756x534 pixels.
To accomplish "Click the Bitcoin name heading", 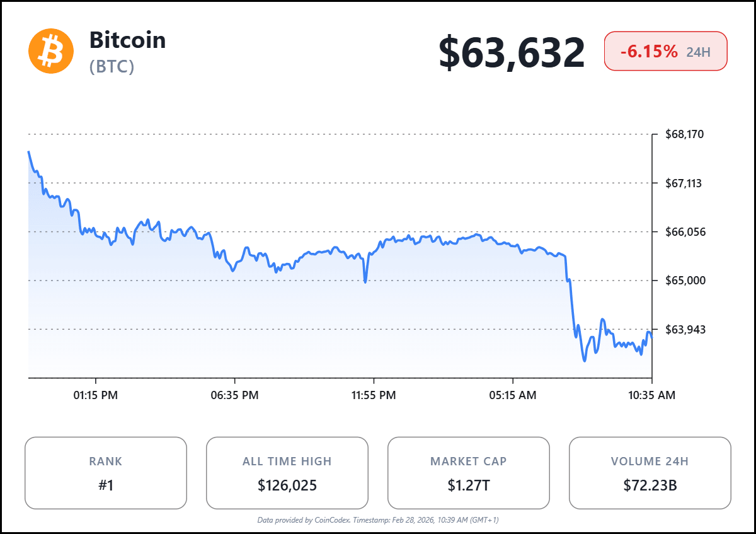I will [127, 40].
